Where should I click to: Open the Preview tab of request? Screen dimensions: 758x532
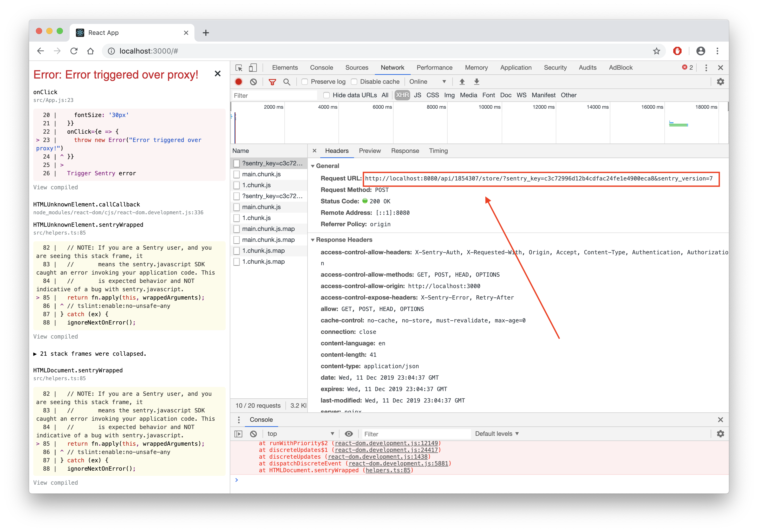point(369,151)
